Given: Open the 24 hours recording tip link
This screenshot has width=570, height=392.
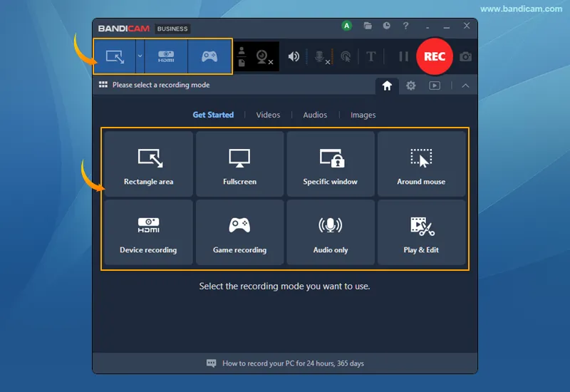Looking at the screenshot, I should [293, 363].
